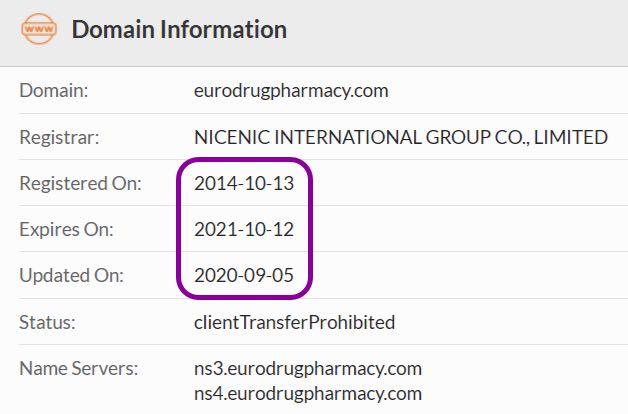628x414 pixels.
Task: Click the purple highlight box border
Action: click(178, 229)
